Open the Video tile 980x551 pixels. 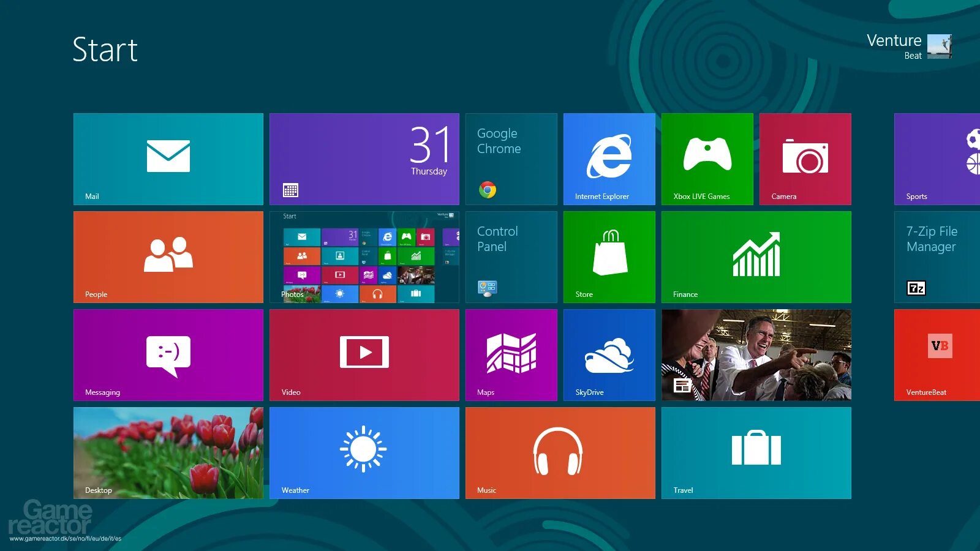tap(364, 355)
